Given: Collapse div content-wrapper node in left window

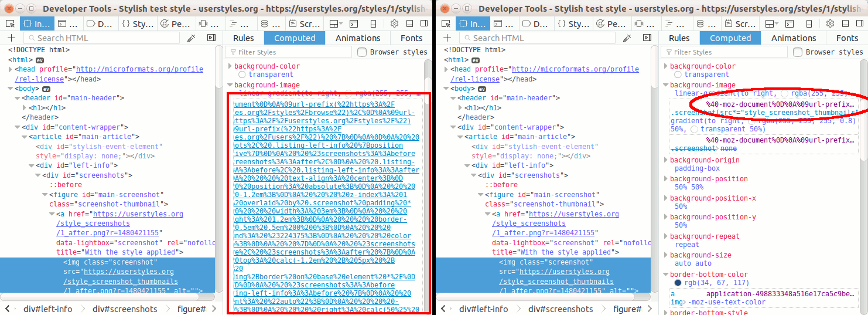Looking at the screenshot, I should pyautogui.click(x=17, y=127).
